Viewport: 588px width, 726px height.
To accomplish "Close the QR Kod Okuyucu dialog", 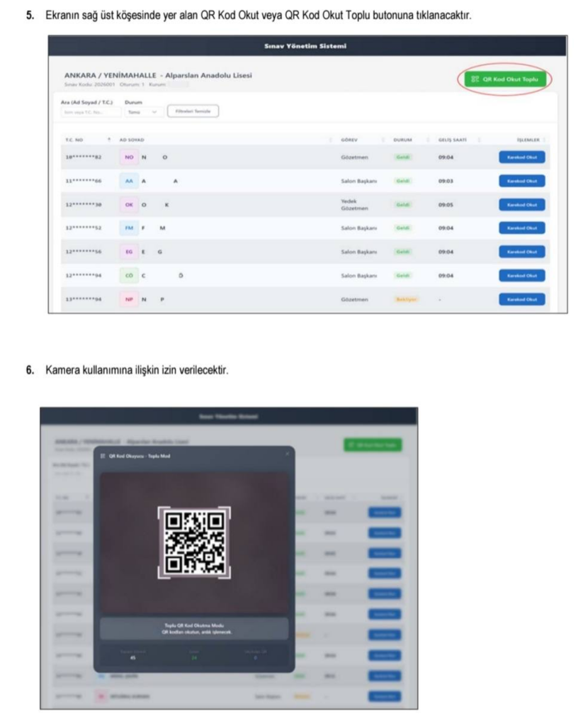I will click(x=287, y=454).
